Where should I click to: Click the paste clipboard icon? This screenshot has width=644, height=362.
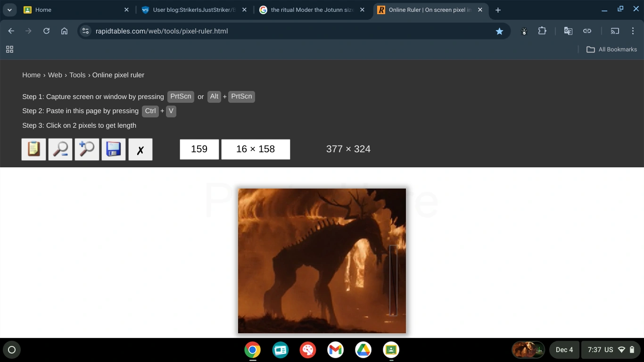34,149
